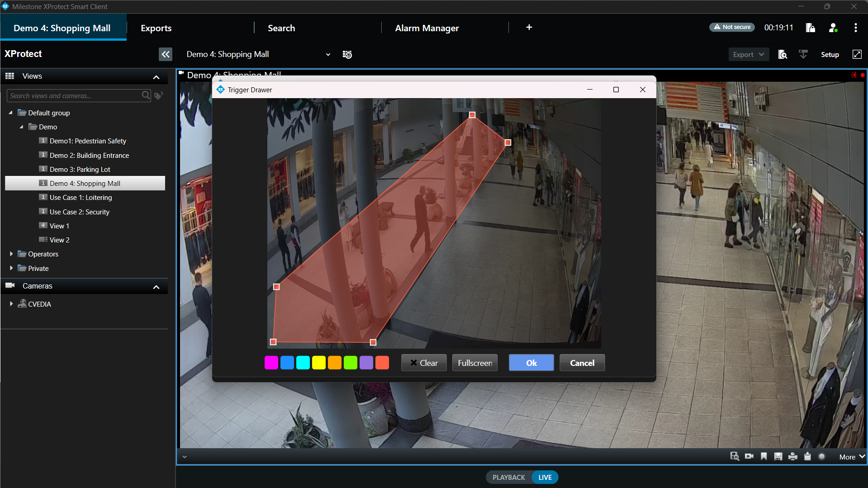Enter Setup mode
Screen dimensions: 868x488
click(830, 54)
